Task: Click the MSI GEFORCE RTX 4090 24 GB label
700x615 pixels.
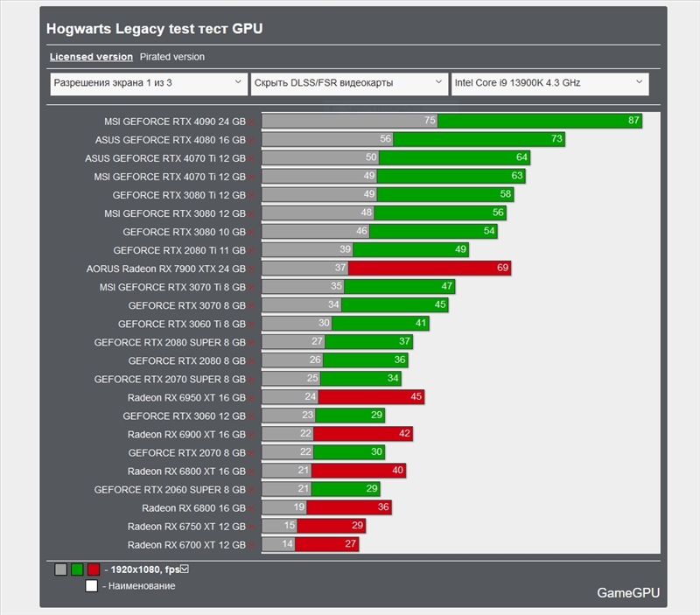Action: (174, 122)
